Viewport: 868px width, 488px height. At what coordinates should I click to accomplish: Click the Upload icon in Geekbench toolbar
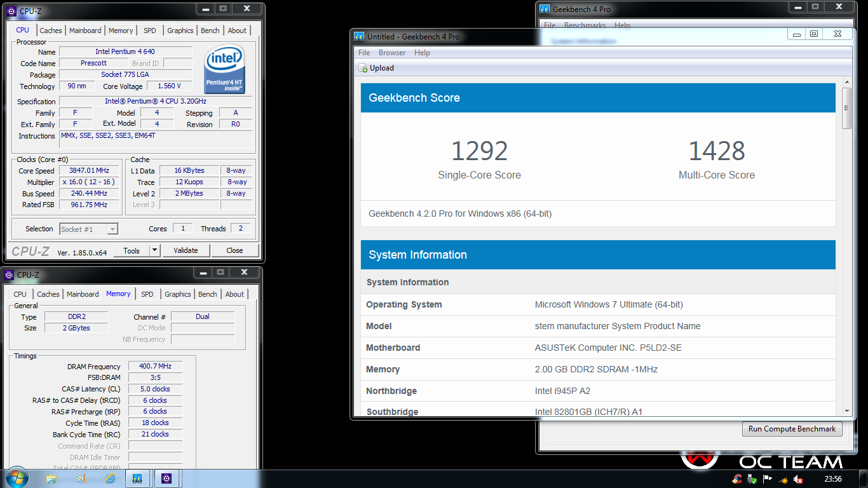[x=363, y=68]
